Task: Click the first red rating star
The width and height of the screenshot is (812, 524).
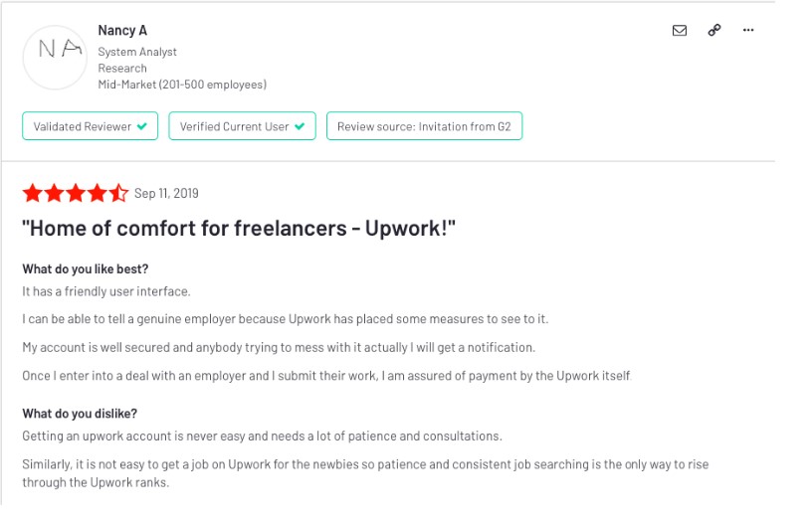Action: [33, 193]
